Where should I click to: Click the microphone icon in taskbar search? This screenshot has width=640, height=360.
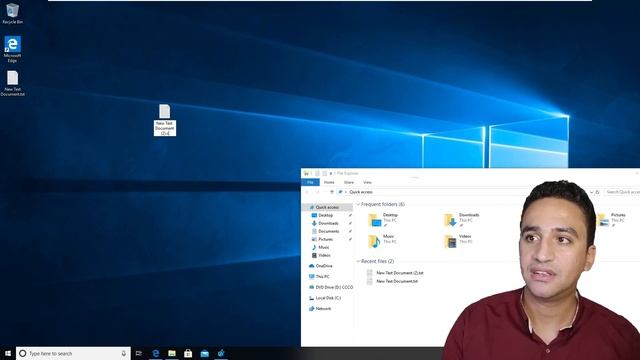(124, 353)
